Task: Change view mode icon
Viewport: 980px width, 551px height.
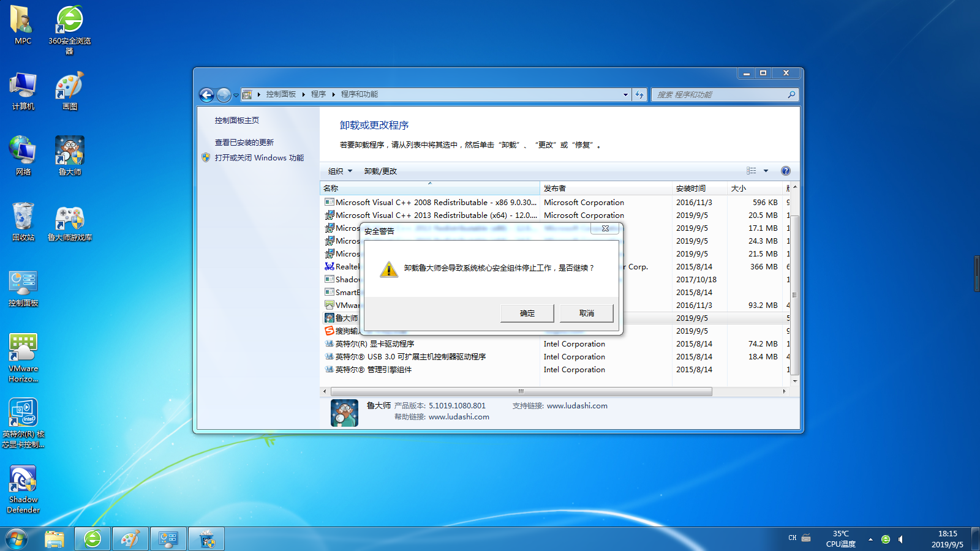Action: pyautogui.click(x=752, y=171)
